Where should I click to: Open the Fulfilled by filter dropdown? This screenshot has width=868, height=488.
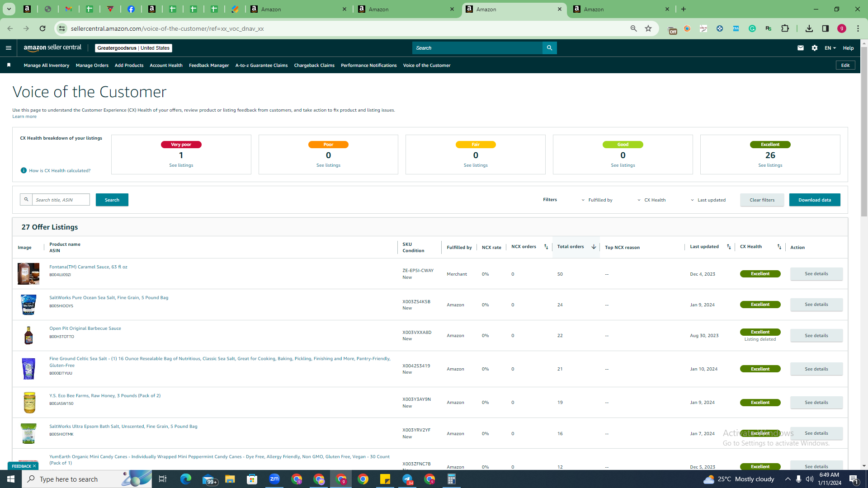coord(597,200)
